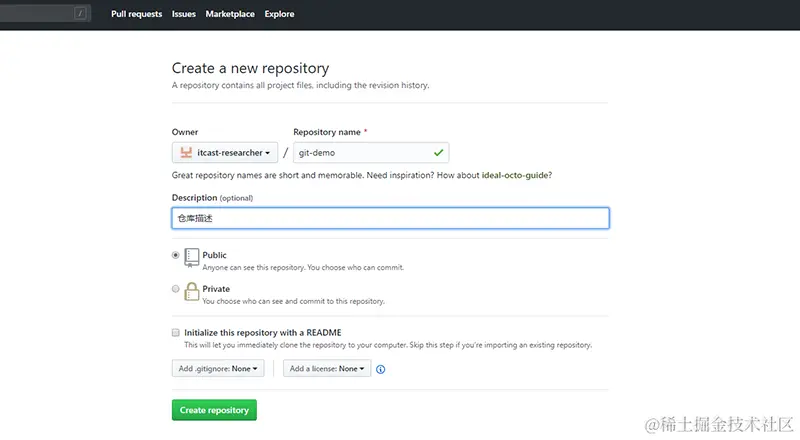The image size is (800, 440).
Task: Click the search box in the header
Action: [x=45, y=13]
